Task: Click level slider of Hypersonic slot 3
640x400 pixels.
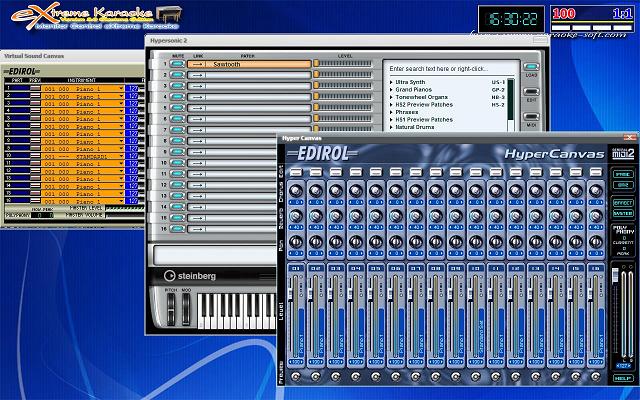Action: point(343,86)
